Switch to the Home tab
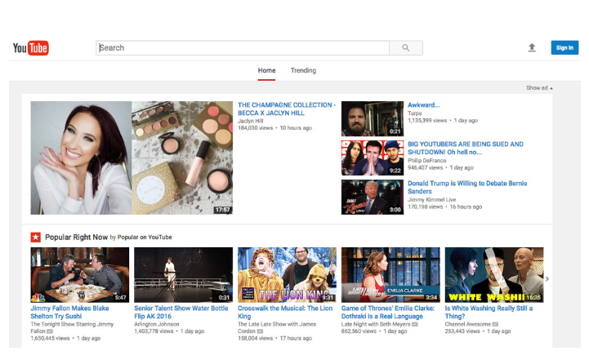This screenshot has width=589, height=364. tap(266, 70)
